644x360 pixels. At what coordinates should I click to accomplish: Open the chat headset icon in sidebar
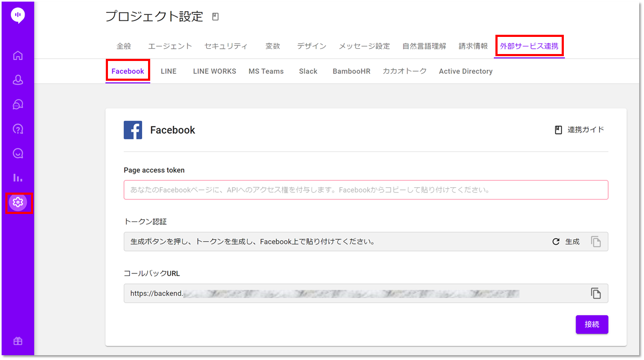[x=18, y=104]
